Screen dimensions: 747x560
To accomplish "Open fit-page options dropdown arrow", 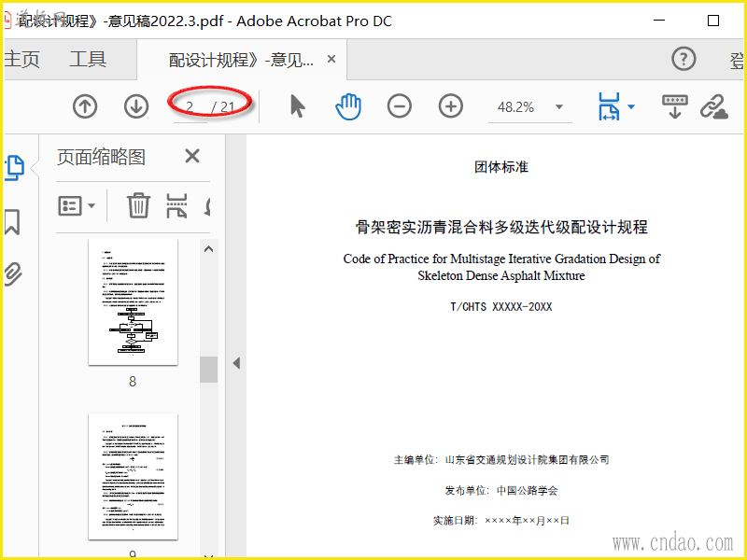I will (631, 106).
